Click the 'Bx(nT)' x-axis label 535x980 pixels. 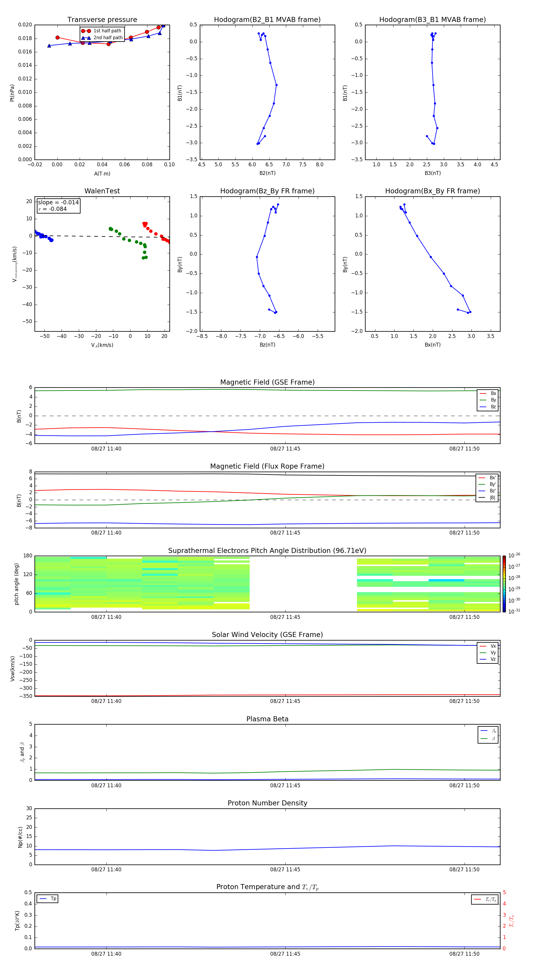(432, 345)
